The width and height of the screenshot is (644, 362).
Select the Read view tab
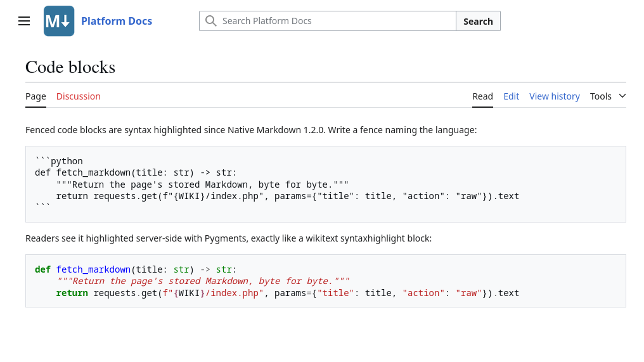point(482,96)
